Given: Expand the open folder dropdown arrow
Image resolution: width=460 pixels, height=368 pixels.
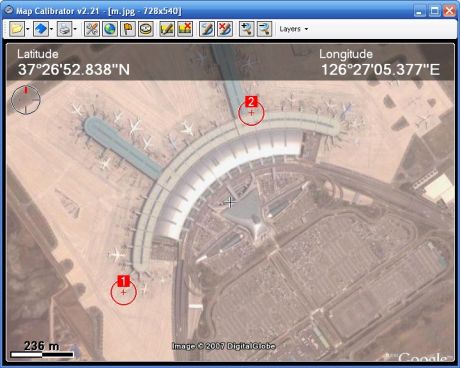Looking at the screenshot, I should pos(28,29).
